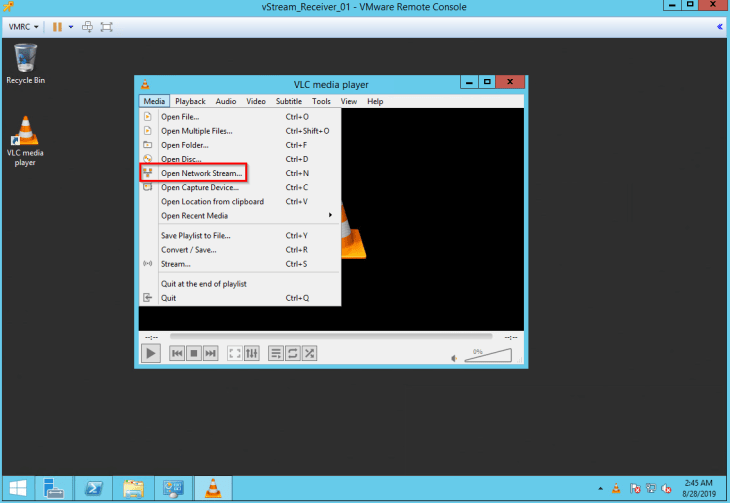Show extended settings equalizer icon

[x=252, y=353]
